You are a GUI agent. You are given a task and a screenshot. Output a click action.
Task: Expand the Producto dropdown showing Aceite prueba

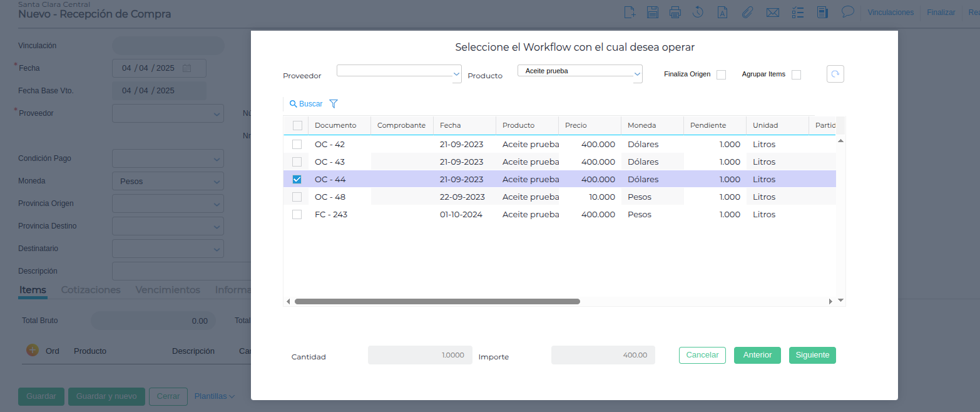point(579,71)
